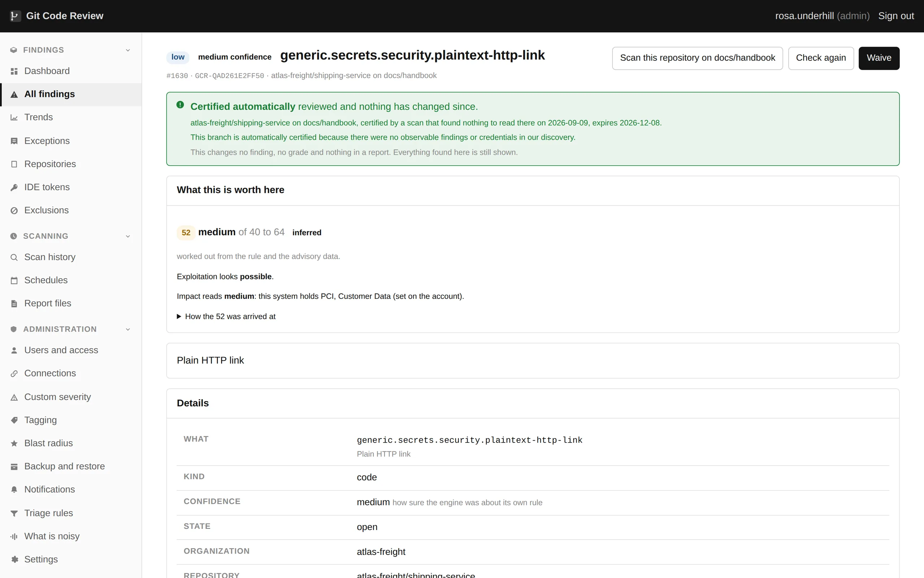The width and height of the screenshot is (924, 578).
Task: Click the Report files document icon
Action: coord(14,303)
